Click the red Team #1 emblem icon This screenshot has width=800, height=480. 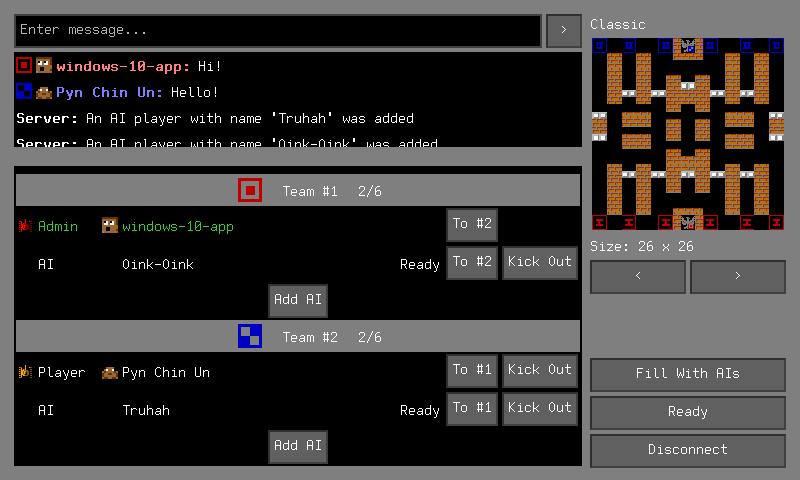pos(250,190)
